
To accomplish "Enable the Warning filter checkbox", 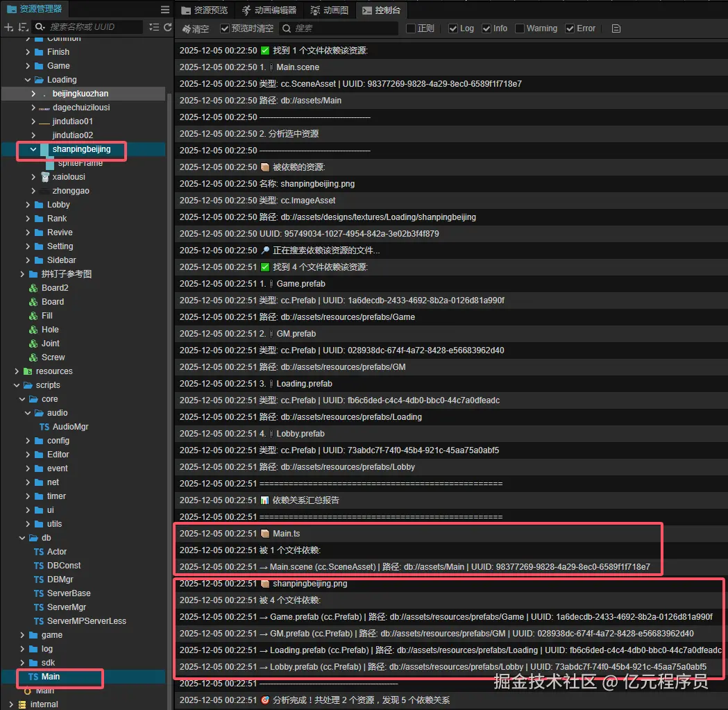I will click(x=520, y=28).
